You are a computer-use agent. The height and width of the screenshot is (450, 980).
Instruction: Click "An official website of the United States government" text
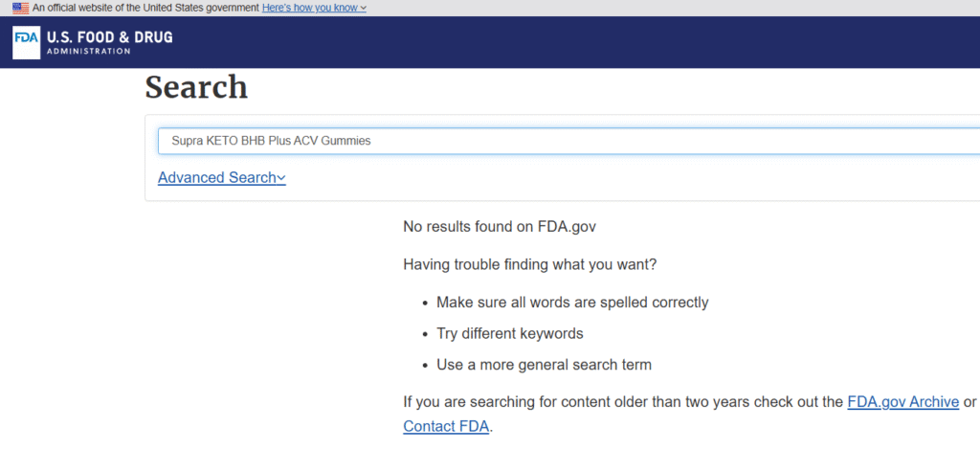tap(145, 8)
